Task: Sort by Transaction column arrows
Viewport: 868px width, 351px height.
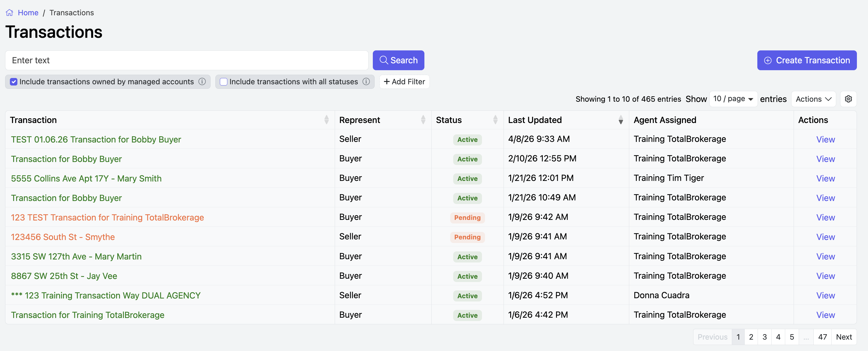Action: pyautogui.click(x=326, y=120)
